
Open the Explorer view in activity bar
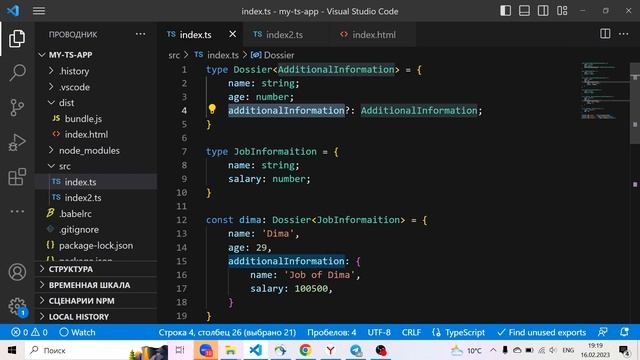click(x=17, y=38)
